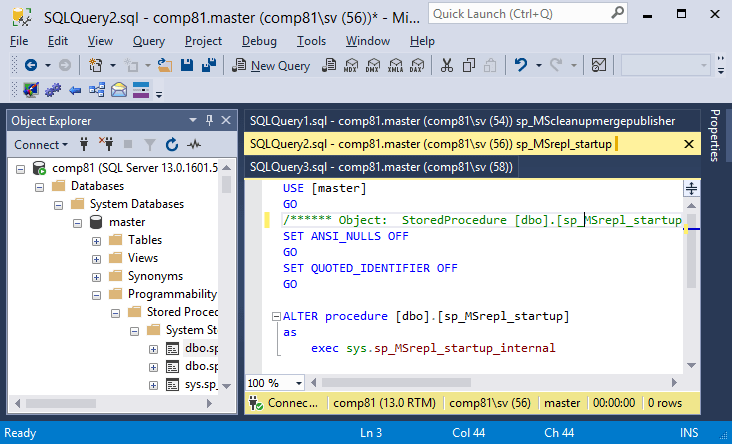Open the Properties side panel tab
Viewport: 732px width, 444px height.
point(716,134)
